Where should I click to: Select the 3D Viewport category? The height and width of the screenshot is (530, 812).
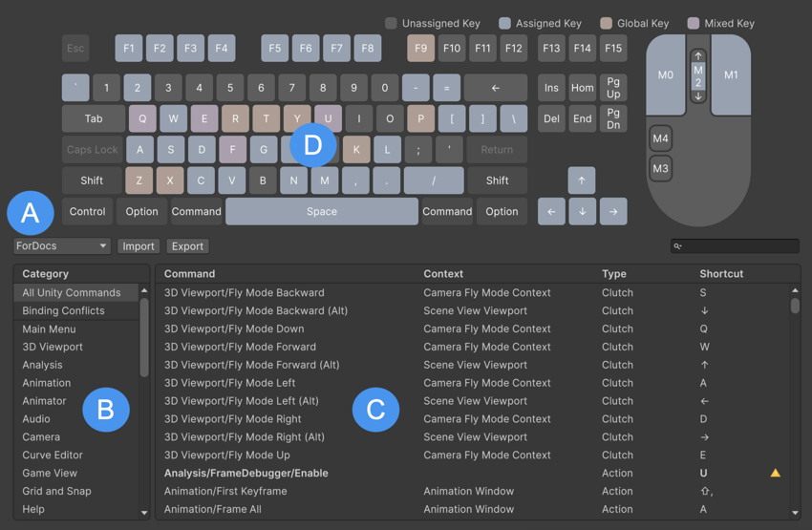[x=53, y=348]
